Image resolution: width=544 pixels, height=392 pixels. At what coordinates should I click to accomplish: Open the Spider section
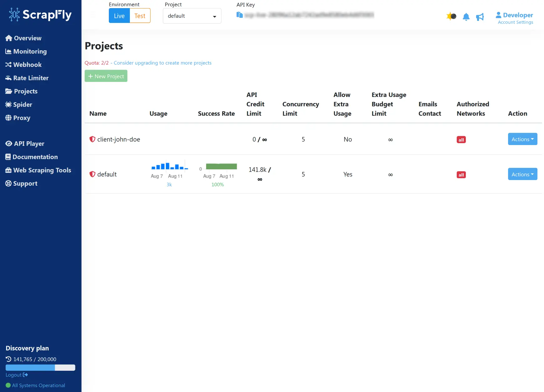[x=22, y=104]
